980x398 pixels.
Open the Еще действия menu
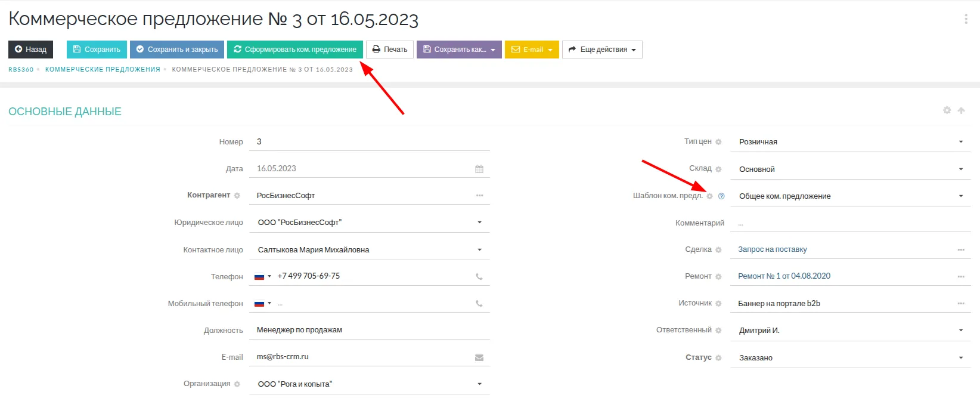pyautogui.click(x=602, y=50)
